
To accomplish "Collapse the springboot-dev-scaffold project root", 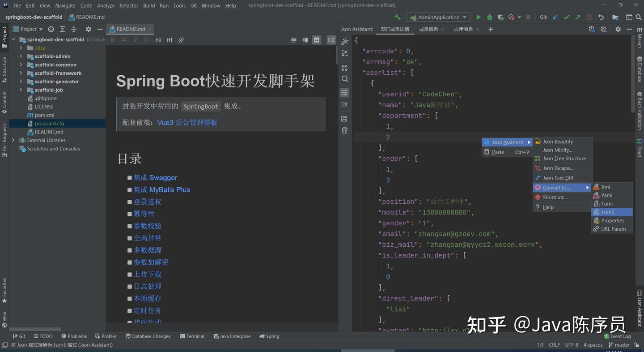I will [13, 39].
